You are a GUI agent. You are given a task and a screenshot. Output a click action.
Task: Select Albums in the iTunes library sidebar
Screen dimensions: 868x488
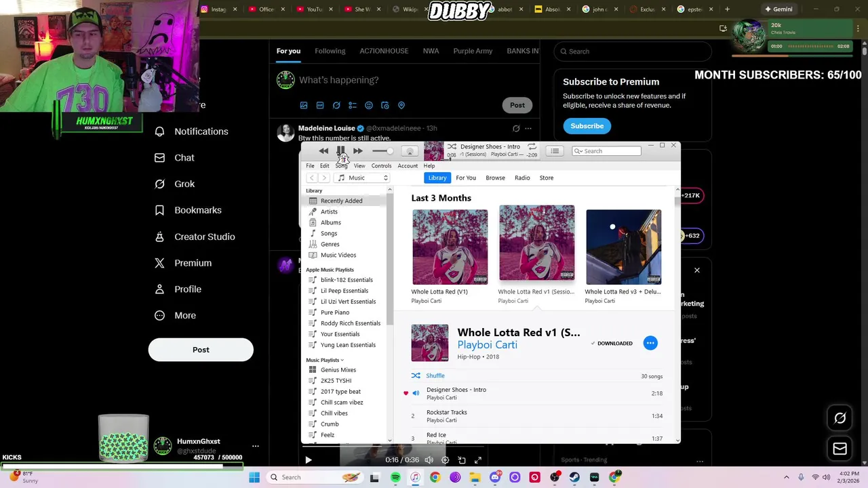(331, 222)
